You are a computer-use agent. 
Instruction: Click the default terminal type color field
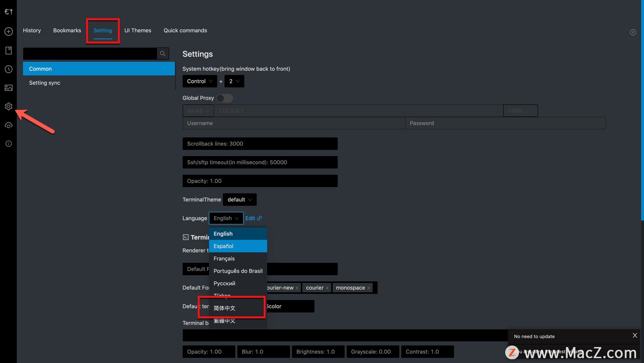(x=290, y=306)
